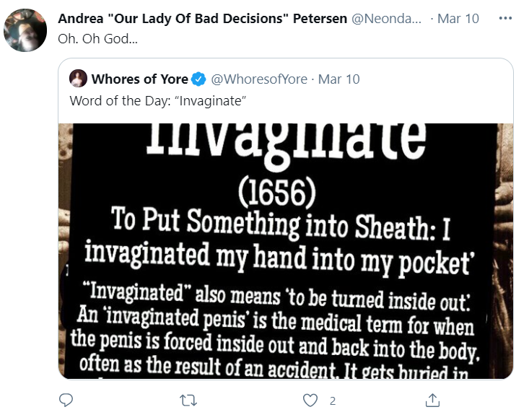Open the Invaginate definition image

pyautogui.click(x=286, y=251)
